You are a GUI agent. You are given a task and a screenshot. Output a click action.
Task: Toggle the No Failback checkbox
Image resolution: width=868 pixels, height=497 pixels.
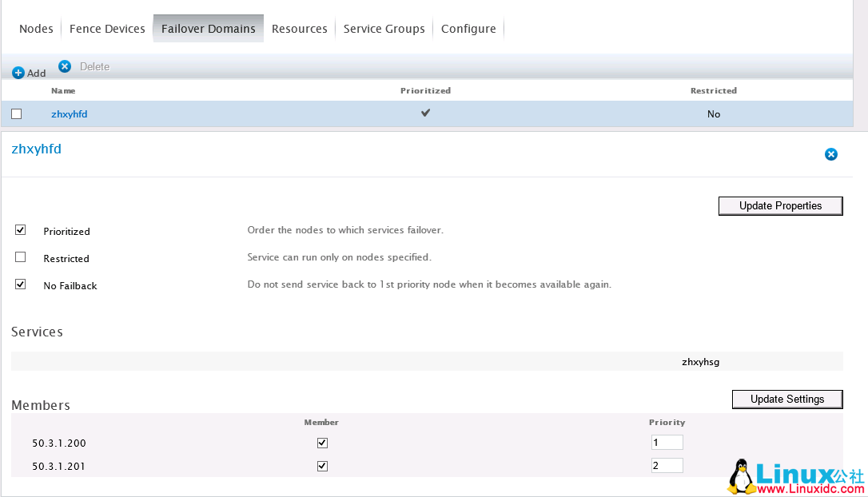[21, 284]
